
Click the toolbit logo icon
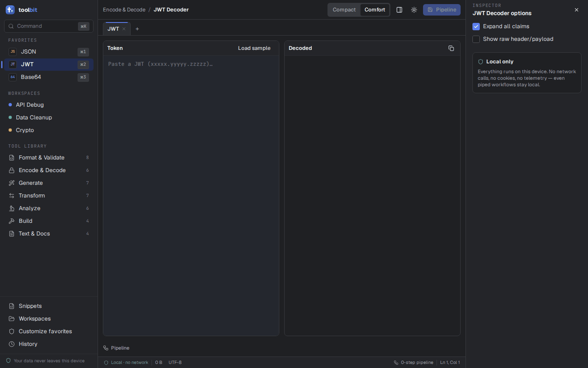[10, 10]
